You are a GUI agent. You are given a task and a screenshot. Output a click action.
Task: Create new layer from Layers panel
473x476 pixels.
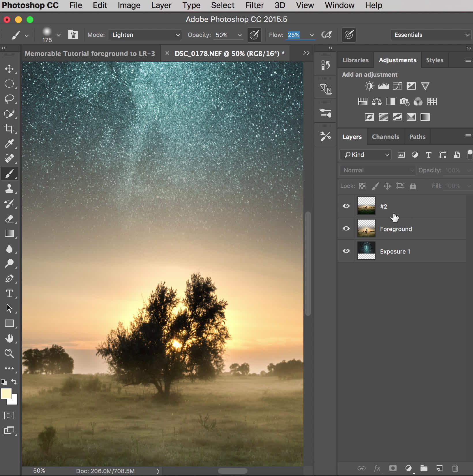click(x=439, y=468)
